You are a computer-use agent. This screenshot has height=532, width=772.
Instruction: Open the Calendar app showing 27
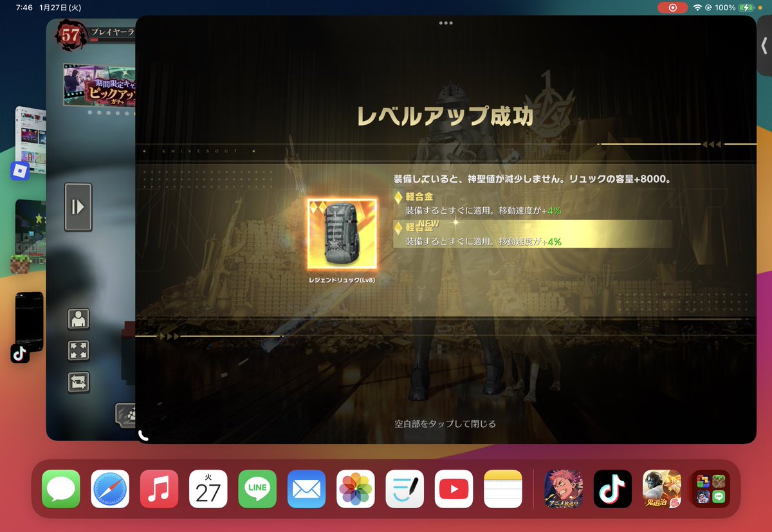coord(208,489)
